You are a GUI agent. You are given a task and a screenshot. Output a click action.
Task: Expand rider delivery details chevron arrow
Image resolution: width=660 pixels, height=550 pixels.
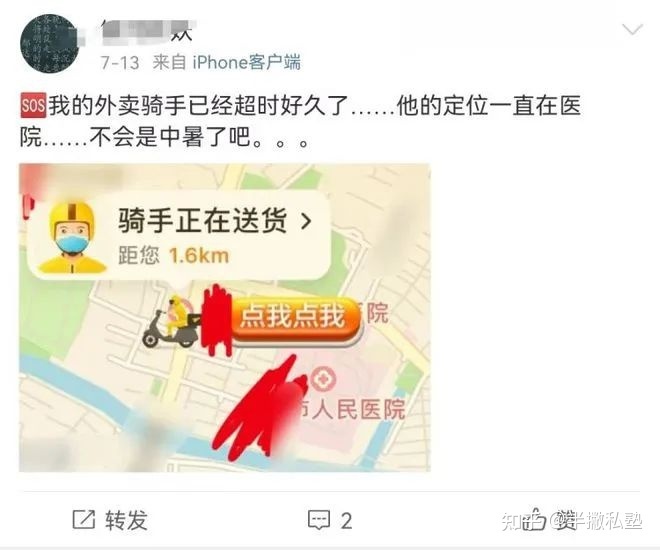pyautogui.click(x=307, y=221)
